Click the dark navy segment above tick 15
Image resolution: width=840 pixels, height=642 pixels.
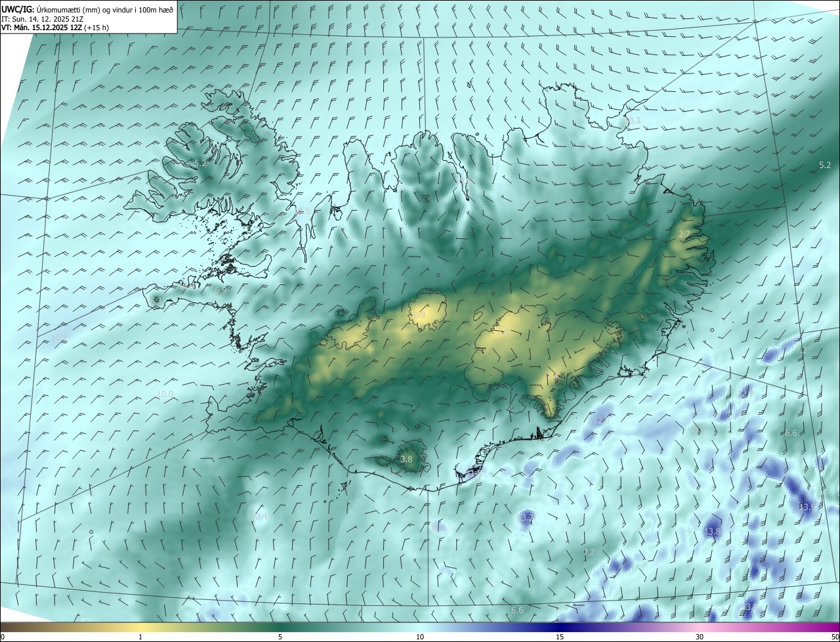(x=560, y=627)
